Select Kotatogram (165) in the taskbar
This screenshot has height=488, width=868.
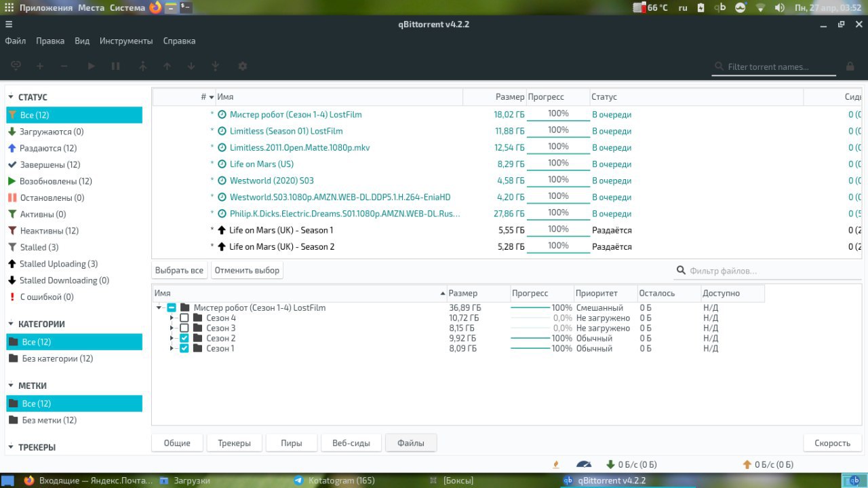(x=335, y=481)
